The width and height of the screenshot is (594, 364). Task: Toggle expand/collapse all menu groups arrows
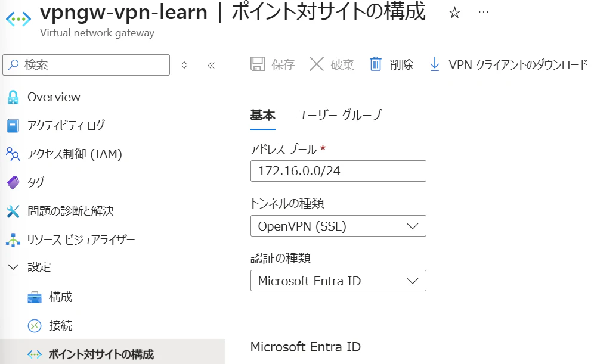tap(184, 65)
